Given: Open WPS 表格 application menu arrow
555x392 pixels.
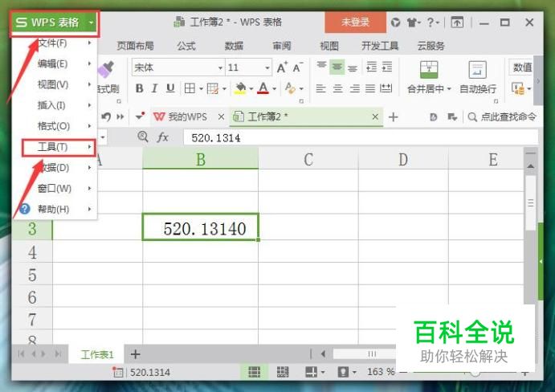Looking at the screenshot, I should tap(92, 22).
